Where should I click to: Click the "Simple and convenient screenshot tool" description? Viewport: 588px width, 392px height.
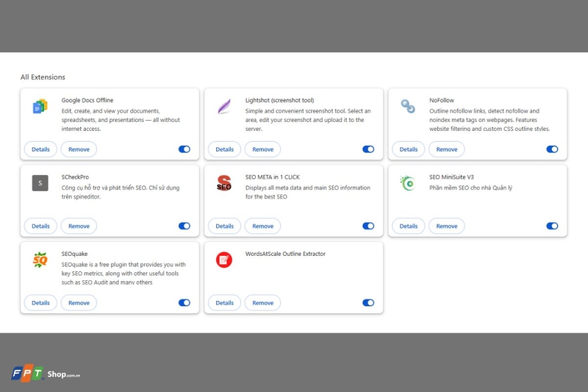308,120
